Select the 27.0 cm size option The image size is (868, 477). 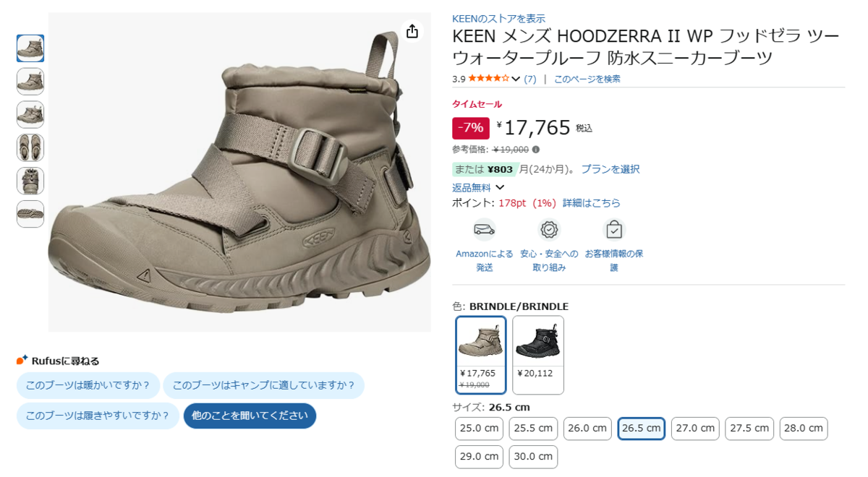(x=695, y=428)
